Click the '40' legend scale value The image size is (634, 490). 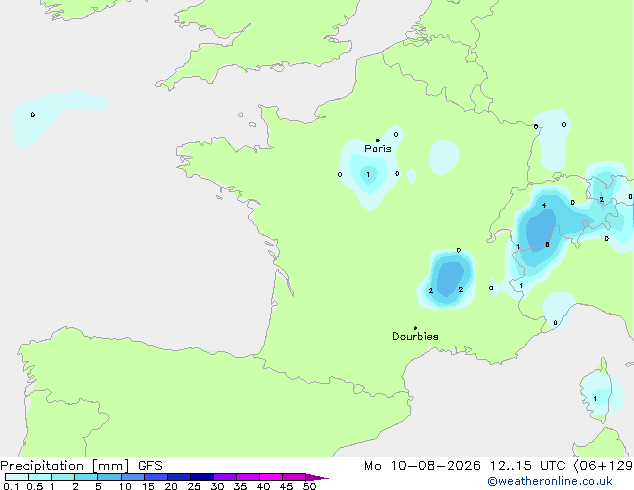263,486
